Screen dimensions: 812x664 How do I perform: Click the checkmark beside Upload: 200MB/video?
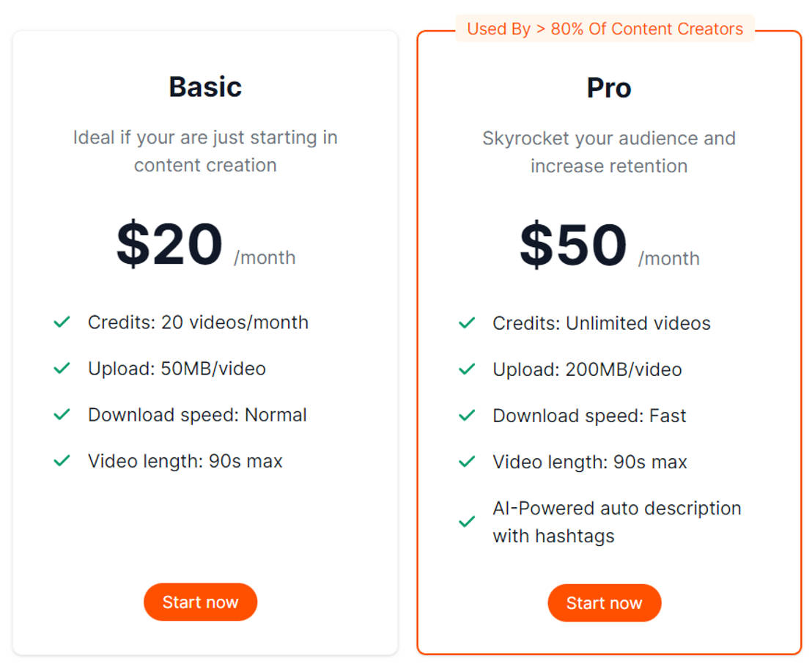tap(466, 369)
